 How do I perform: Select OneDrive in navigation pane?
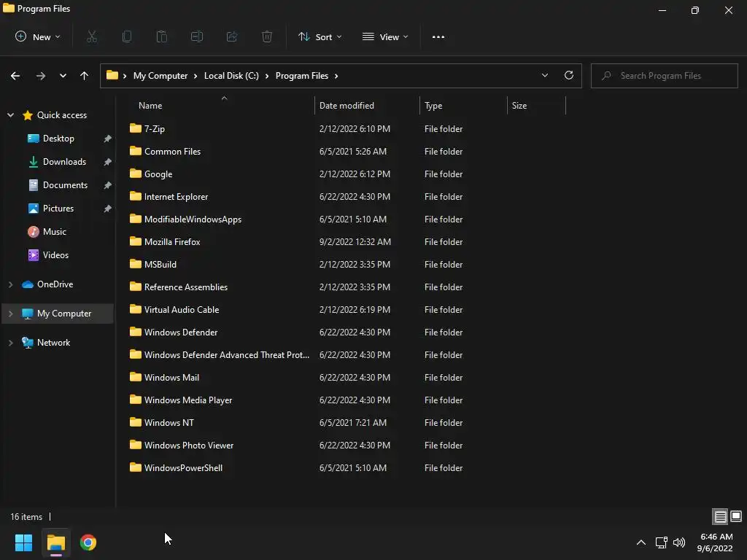(55, 284)
